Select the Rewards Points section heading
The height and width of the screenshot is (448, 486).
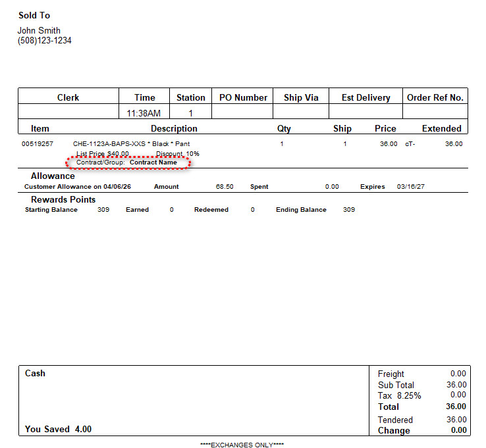coord(63,199)
